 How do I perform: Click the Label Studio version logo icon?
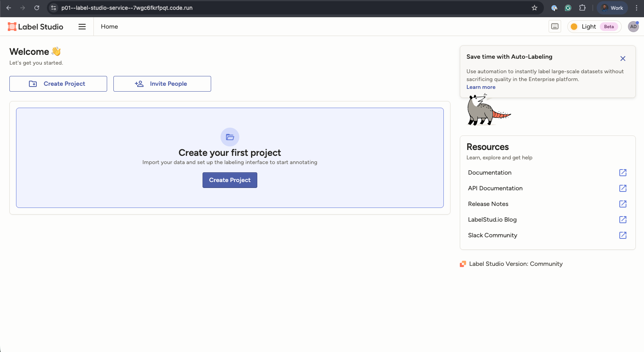click(463, 264)
